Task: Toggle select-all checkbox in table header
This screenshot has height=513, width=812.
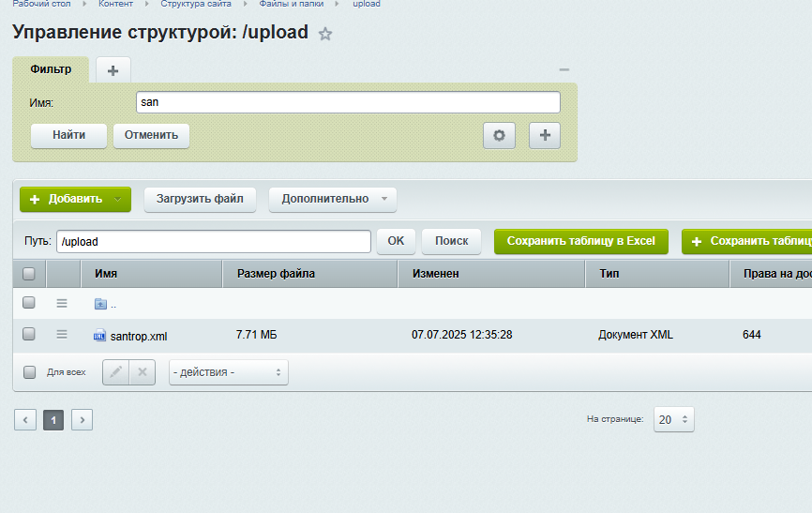Action: click(x=29, y=274)
